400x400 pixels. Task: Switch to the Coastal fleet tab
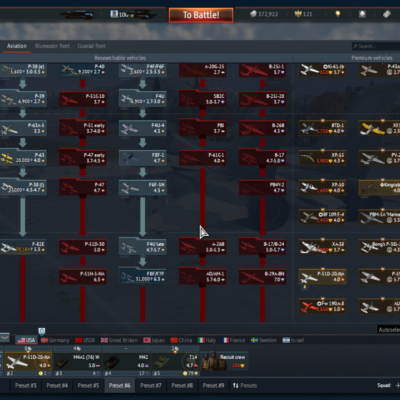tap(91, 46)
